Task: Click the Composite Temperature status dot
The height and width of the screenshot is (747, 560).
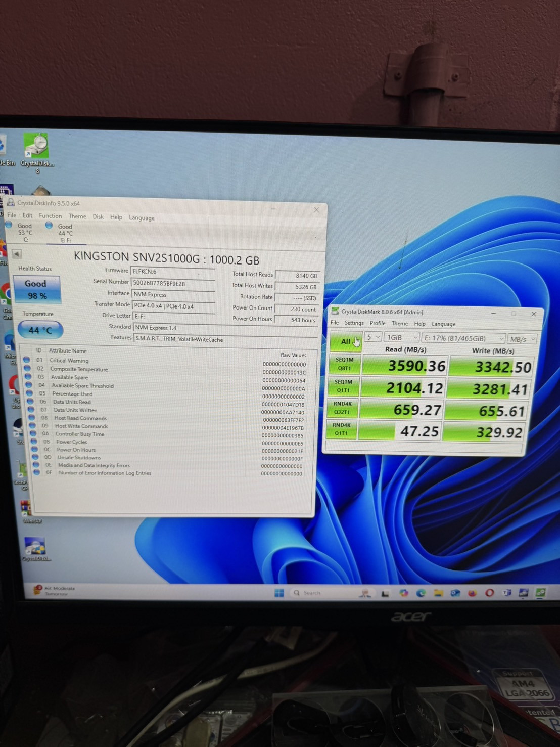Action: pos(27,368)
